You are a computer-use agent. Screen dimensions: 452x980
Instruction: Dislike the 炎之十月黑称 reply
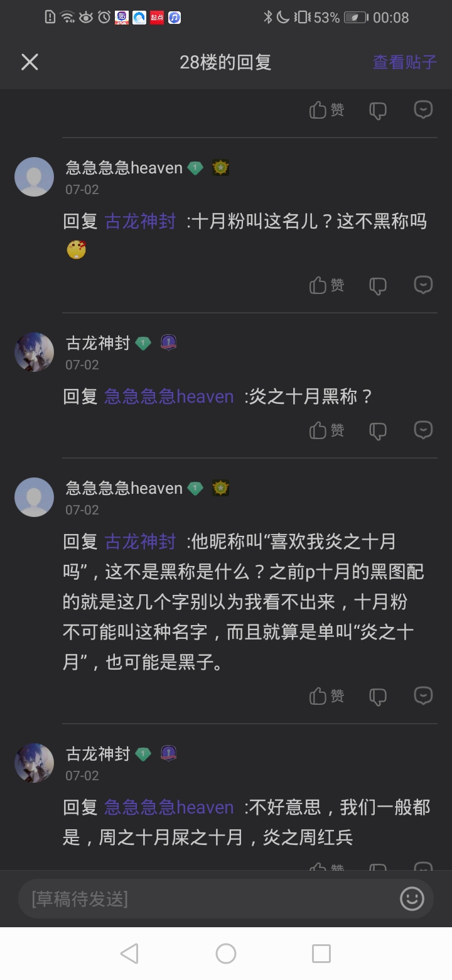(x=377, y=431)
